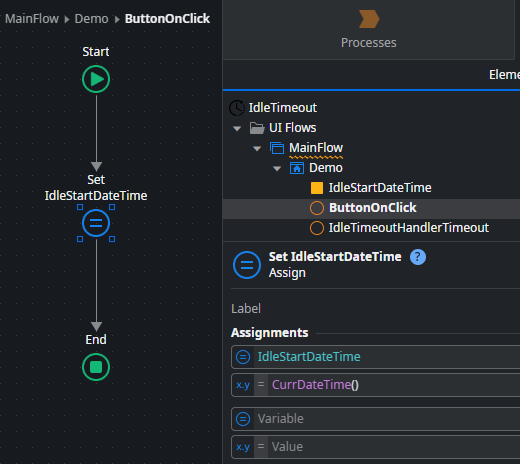Click the Set IdleStartDateTime node label
This screenshot has height=464, width=520.
tap(96, 188)
